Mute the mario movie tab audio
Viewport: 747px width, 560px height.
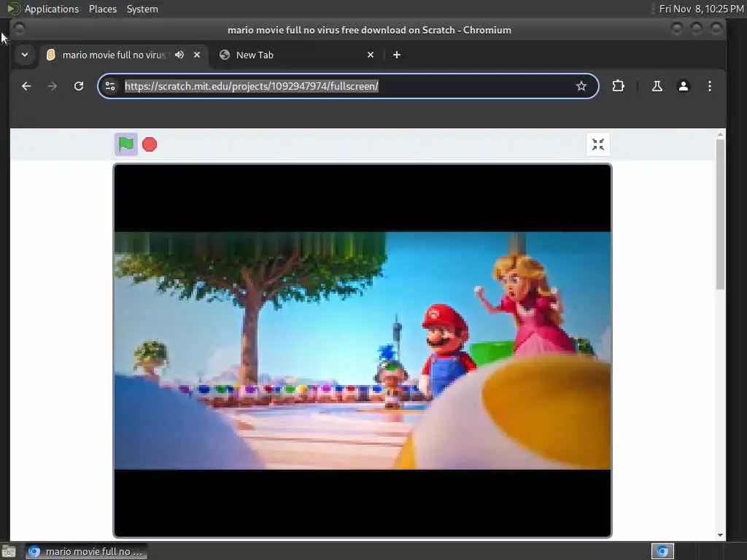[179, 55]
